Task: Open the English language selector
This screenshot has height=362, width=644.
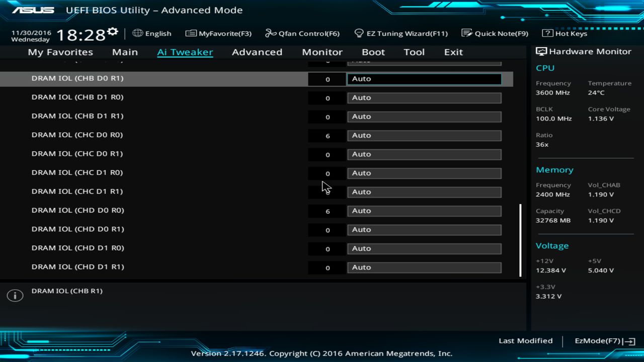Action: [x=152, y=33]
